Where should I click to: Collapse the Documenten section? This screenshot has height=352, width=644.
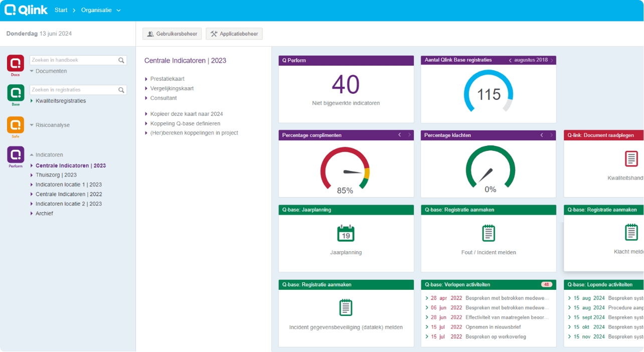pos(48,71)
